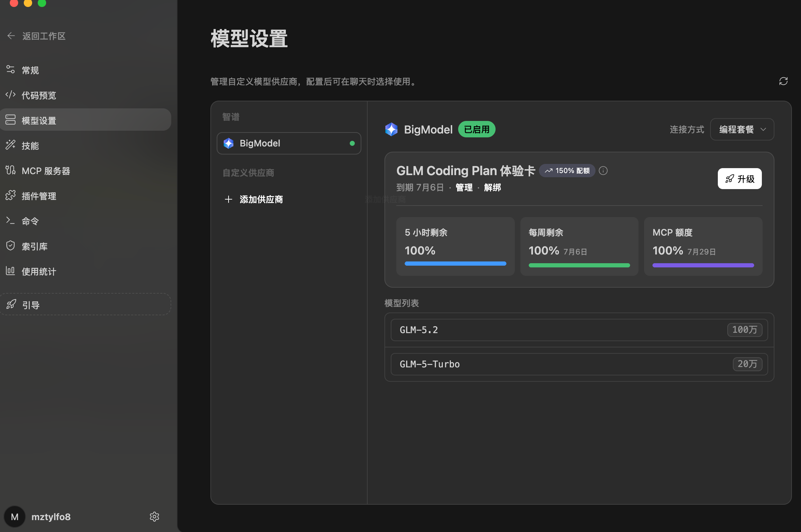The width and height of the screenshot is (801, 532).
Task: Click the 自定义供应商 section label
Action: tap(248, 173)
